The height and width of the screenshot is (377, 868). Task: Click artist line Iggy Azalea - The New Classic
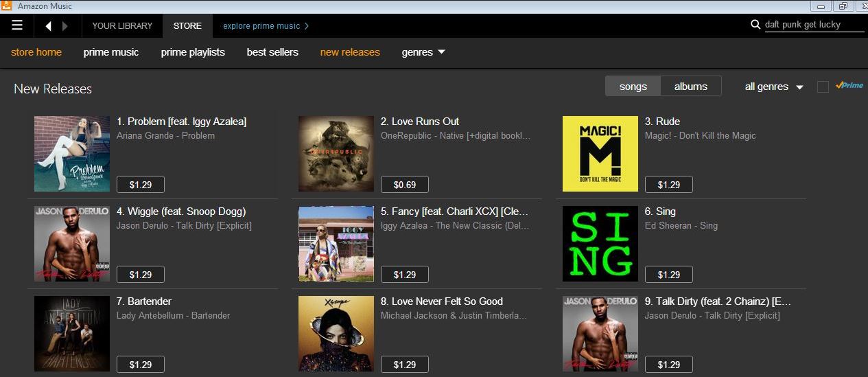456,226
